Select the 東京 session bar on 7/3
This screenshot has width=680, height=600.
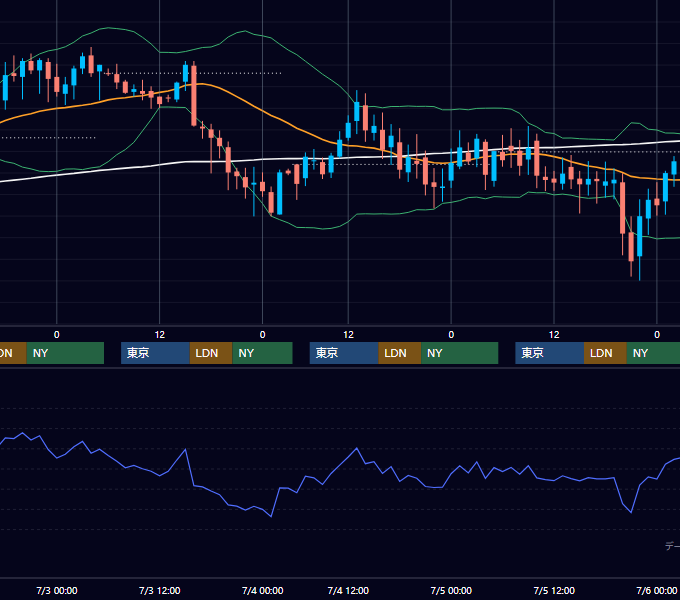tap(155, 353)
